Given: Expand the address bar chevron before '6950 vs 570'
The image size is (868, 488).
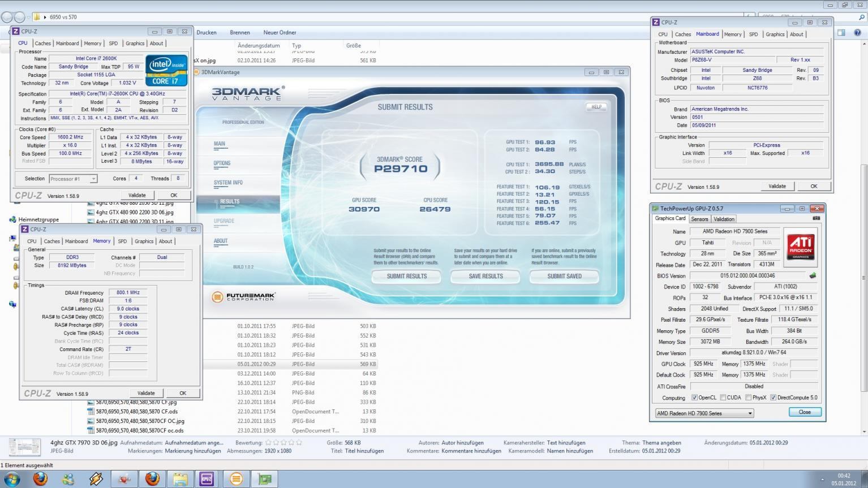Looking at the screenshot, I should (45, 18).
